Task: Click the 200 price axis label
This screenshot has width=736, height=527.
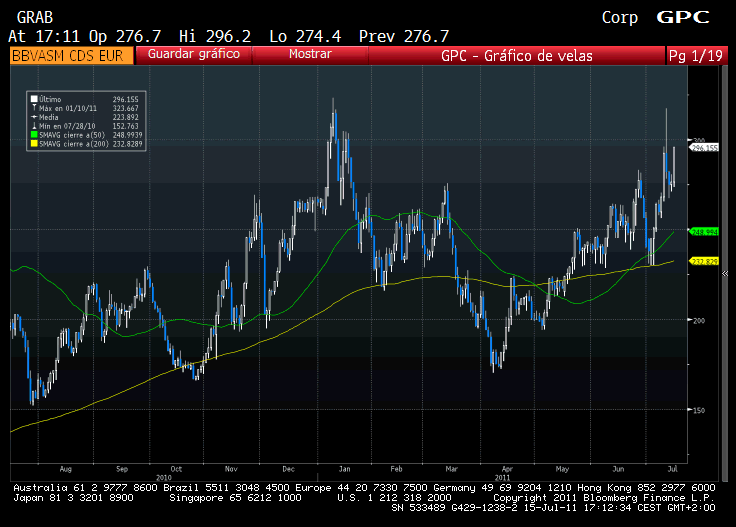Action: (x=699, y=320)
